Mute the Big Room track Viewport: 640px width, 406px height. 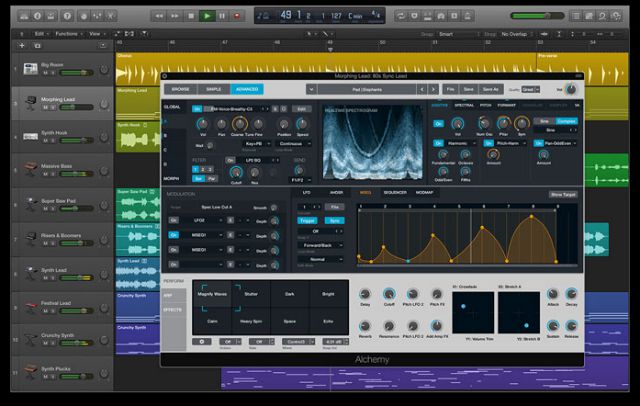[45, 73]
